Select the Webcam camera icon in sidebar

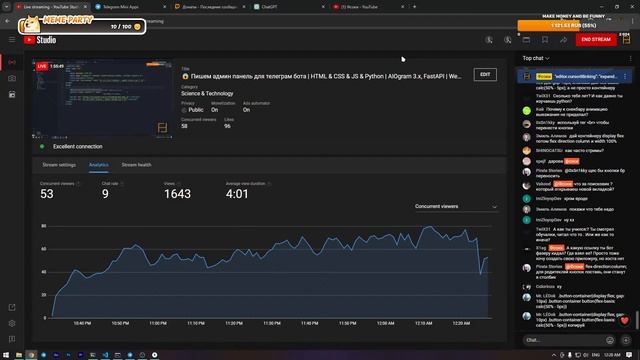12,78
